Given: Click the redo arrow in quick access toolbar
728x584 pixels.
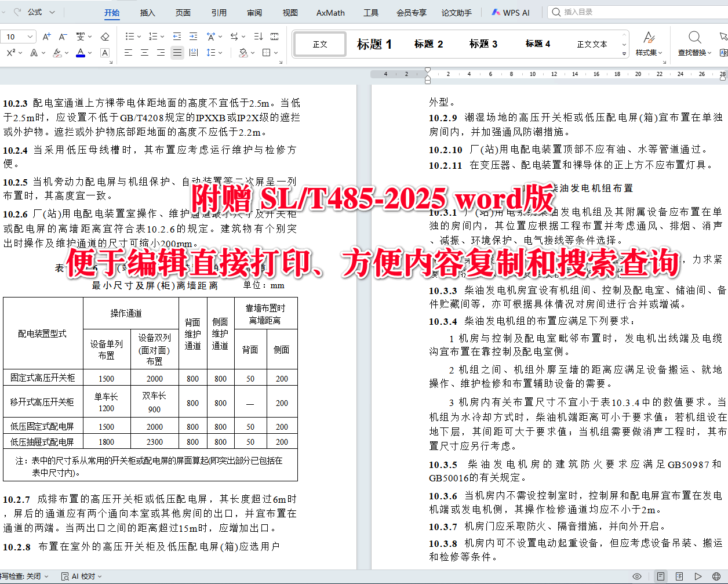Looking at the screenshot, I should (x=17, y=12).
